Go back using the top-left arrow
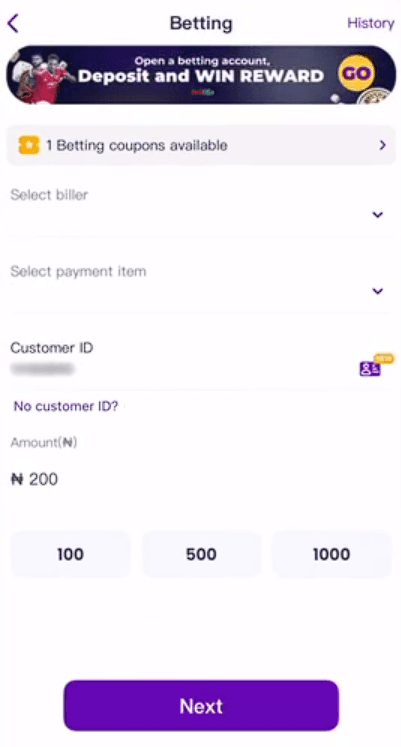This screenshot has height=747, width=401. pyautogui.click(x=13, y=23)
